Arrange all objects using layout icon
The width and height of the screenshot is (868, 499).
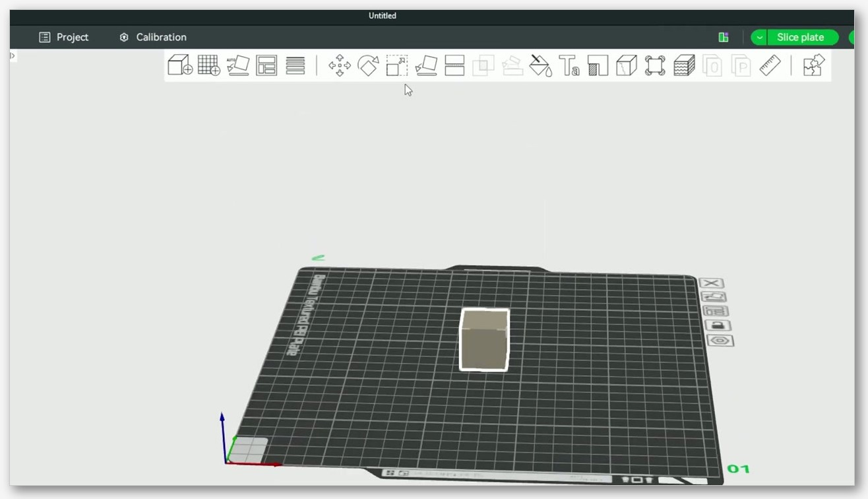(266, 65)
